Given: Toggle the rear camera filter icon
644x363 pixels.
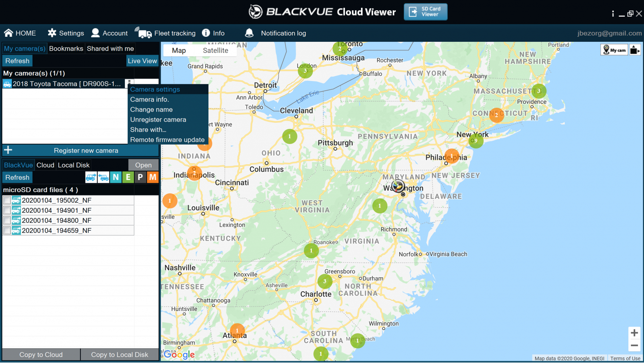Looking at the screenshot, I should (x=103, y=177).
